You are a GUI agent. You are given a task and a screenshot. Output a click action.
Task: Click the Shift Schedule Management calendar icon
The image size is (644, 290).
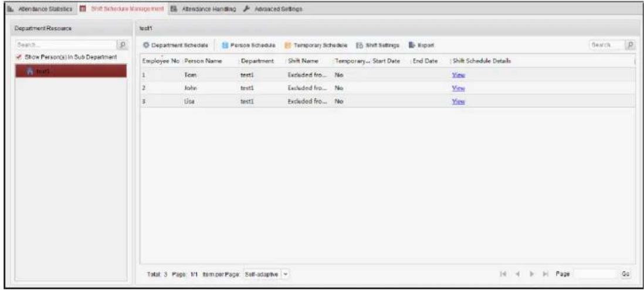click(x=83, y=9)
